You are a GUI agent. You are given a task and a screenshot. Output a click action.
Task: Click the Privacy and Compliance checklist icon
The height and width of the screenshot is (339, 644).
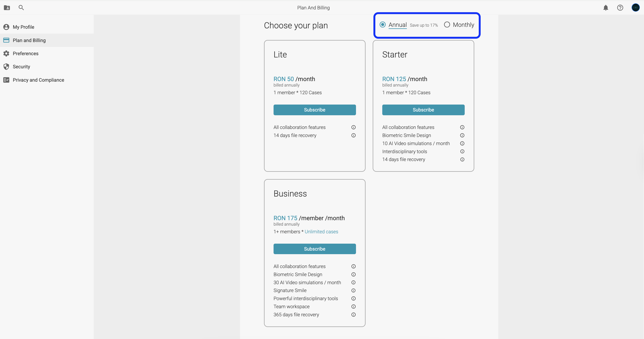[6, 80]
